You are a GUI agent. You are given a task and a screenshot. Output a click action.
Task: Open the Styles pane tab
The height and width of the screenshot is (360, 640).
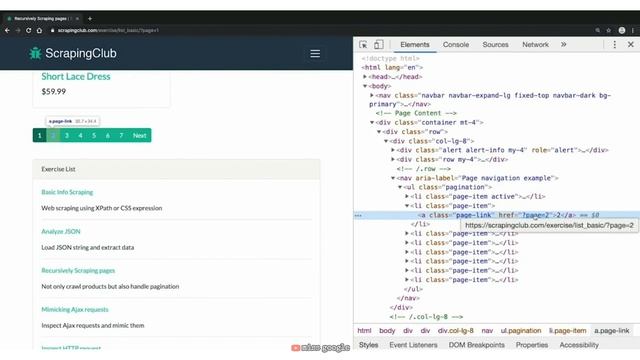point(369,345)
